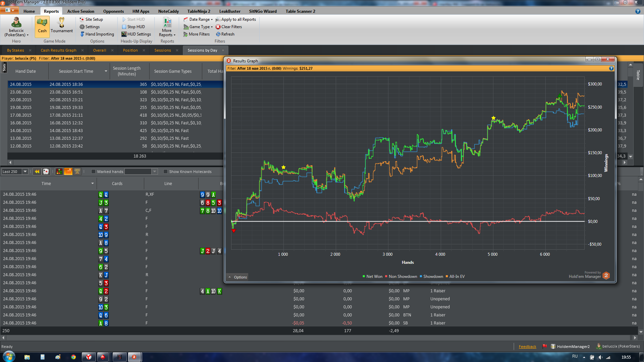Open help icon in ribbon corner
Viewport: 644px width, 362px height.
pyautogui.click(x=638, y=11)
